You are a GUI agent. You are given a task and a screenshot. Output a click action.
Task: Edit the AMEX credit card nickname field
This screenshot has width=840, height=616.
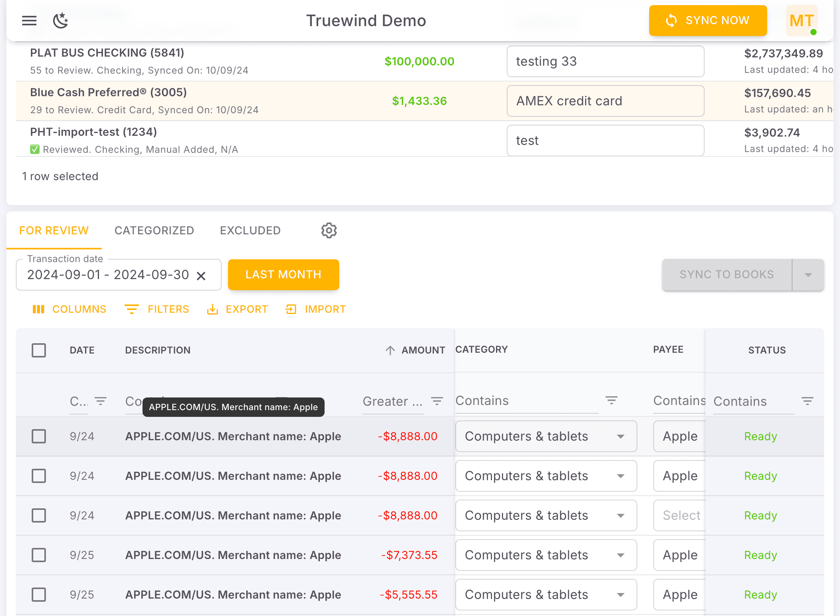(x=605, y=101)
